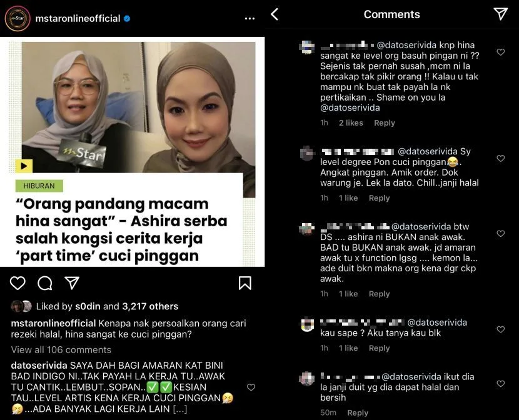This screenshot has height=420, width=519.
Task: Go back using the arrow beside Comments
Action: click(x=275, y=14)
